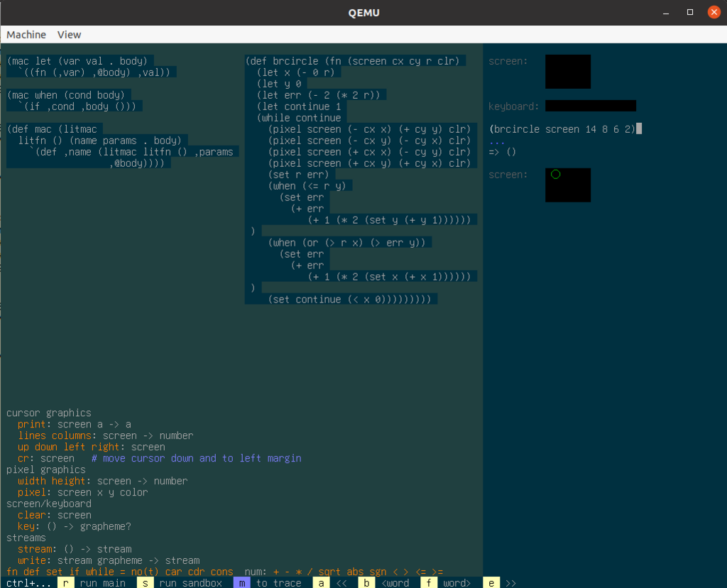This screenshot has height=588, width=727.
Task: Click the sandbox line '(brcircle screen 14 8 6 2)'
Action: pyautogui.click(x=562, y=129)
